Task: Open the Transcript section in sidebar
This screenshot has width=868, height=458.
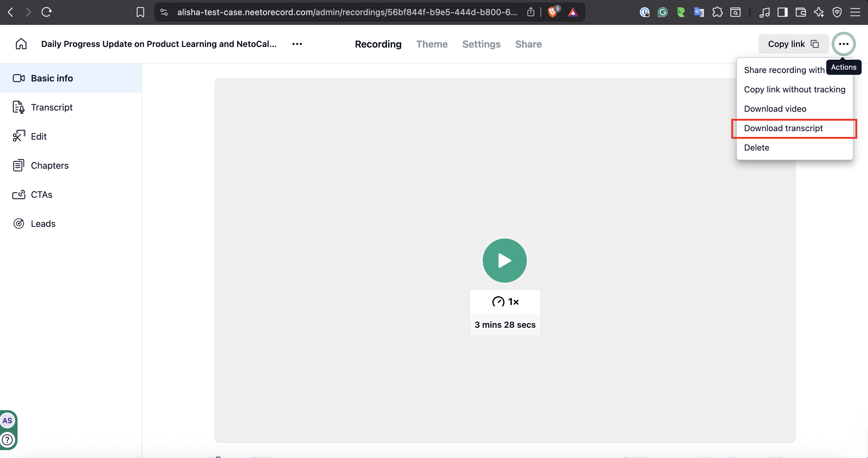Action: pyautogui.click(x=51, y=107)
